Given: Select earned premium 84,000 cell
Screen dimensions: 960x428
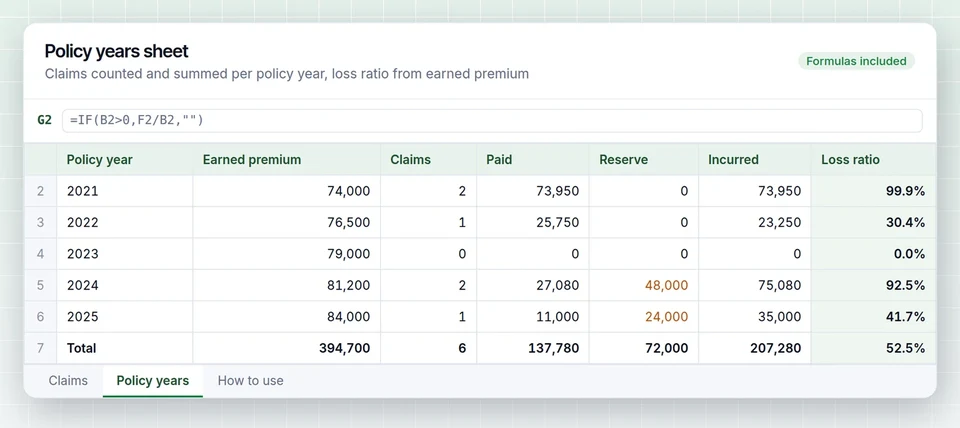Looking at the screenshot, I should pyautogui.click(x=287, y=317).
